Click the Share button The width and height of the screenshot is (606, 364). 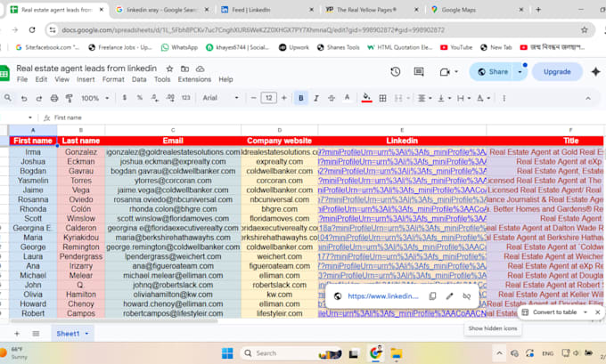pyautogui.click(x=493, y=72)
